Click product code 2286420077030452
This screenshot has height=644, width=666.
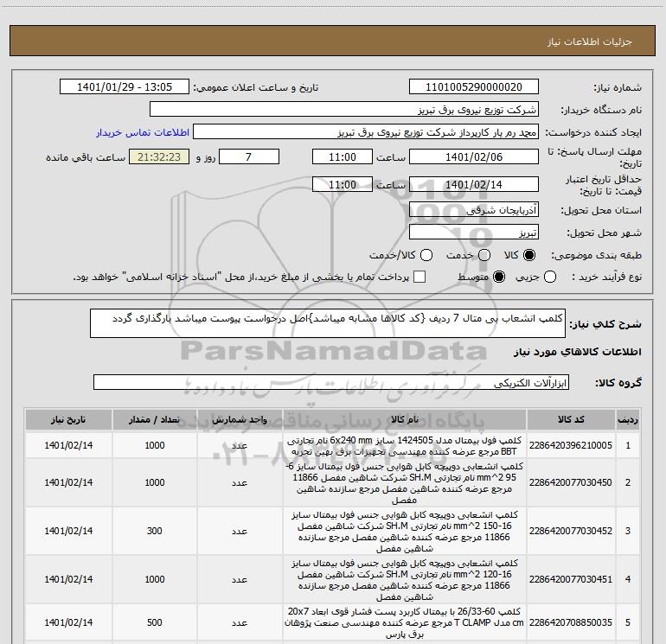571,531
